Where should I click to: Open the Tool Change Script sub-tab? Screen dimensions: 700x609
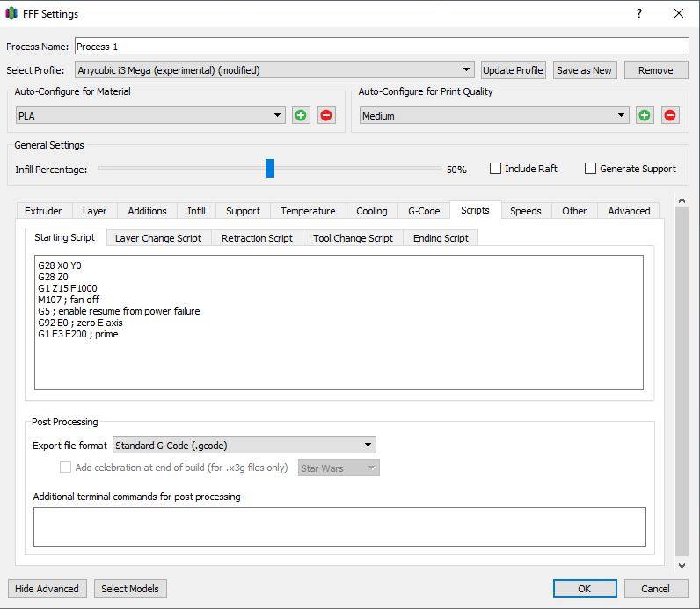point(353,238)
